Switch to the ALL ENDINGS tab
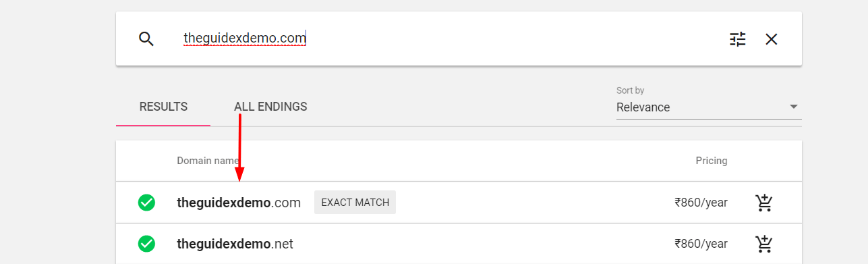Image resolution: width=868 pixels, height=264 pixels. pyautogui.click(x=270, y=107)
